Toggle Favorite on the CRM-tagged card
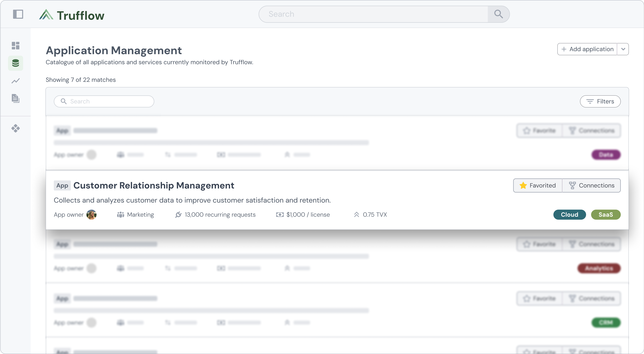Image resolution: width=644 pixels, height=354 pixels. tap(539, 298)
